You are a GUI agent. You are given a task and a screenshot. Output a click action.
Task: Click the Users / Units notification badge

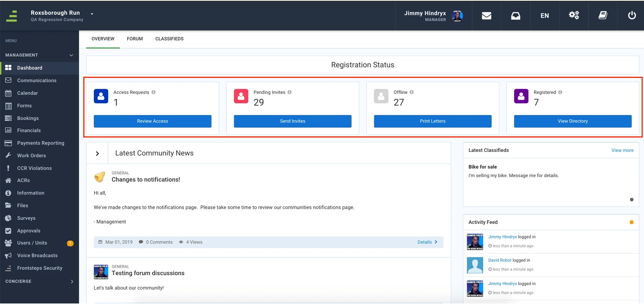70,243
